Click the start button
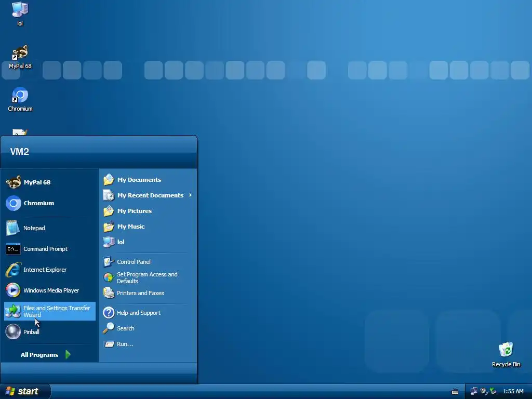 (x=25, y=391)
